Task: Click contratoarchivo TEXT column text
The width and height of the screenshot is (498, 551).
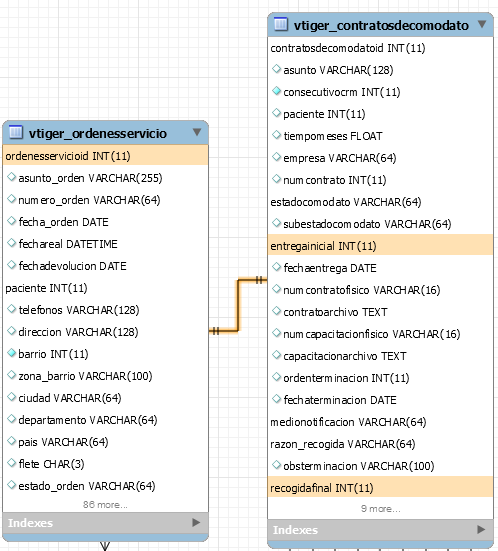Action: 335,312
